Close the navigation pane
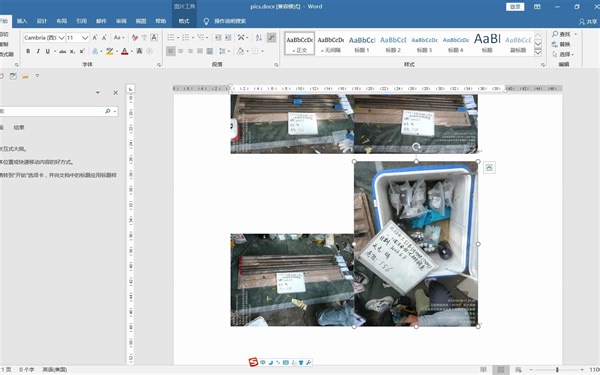This screenshot has width=600, height=375. [116, 93]
